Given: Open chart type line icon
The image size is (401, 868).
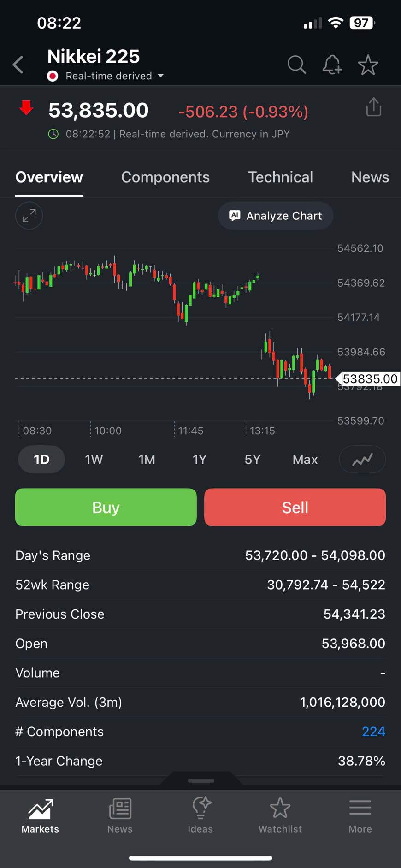Looking at the screenshot, I should coord(362,460).
